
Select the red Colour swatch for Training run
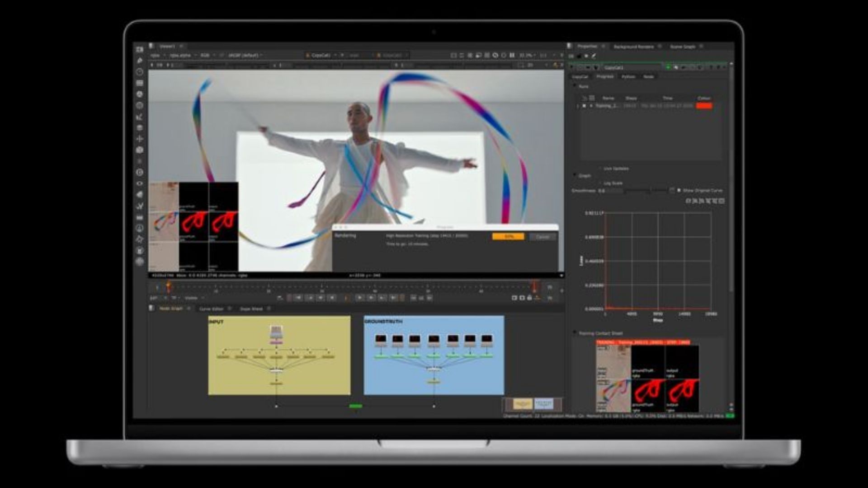704,106
